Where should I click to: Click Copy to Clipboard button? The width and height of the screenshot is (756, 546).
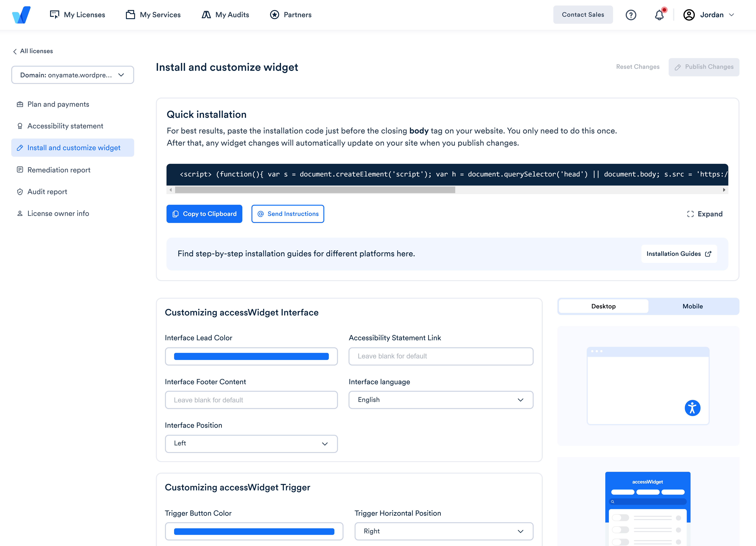pyautogui.click(x=204, y=214)
